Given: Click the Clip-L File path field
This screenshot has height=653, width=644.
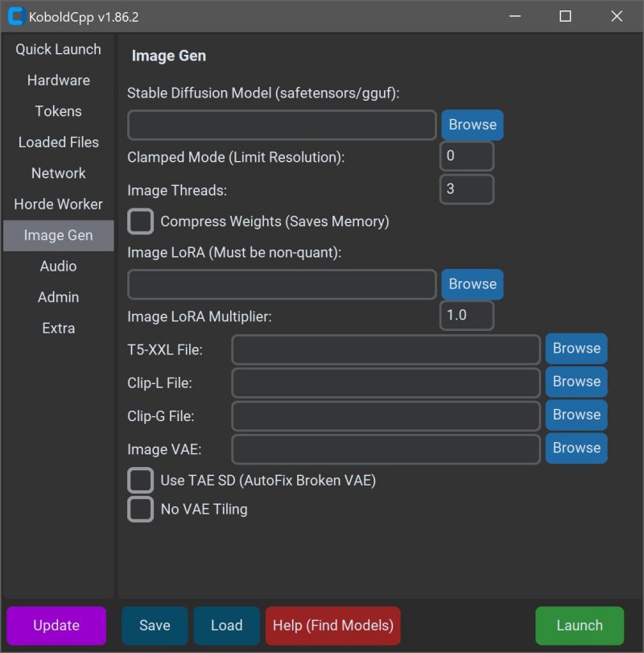Looking at the screenshot, I should 386,382.
